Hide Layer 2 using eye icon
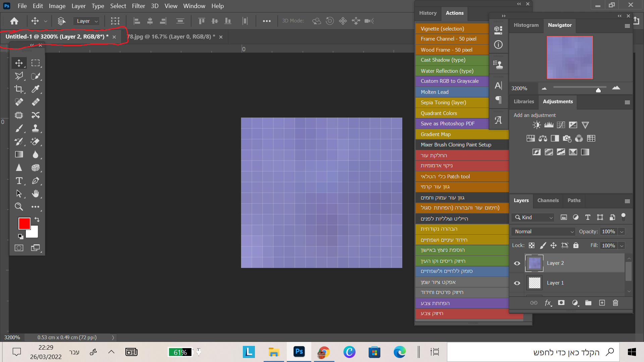The height and width of the screenshot is (362, 644). 517,263
